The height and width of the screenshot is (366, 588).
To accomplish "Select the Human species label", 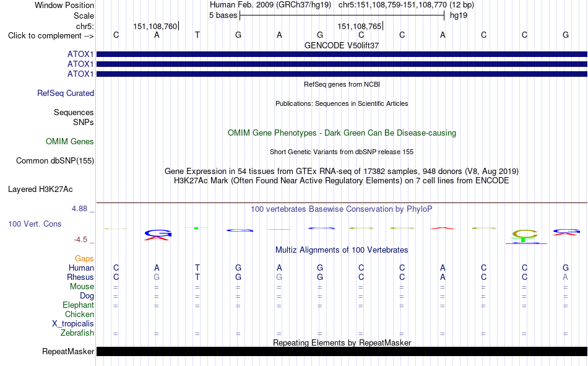I will [81, 268].
